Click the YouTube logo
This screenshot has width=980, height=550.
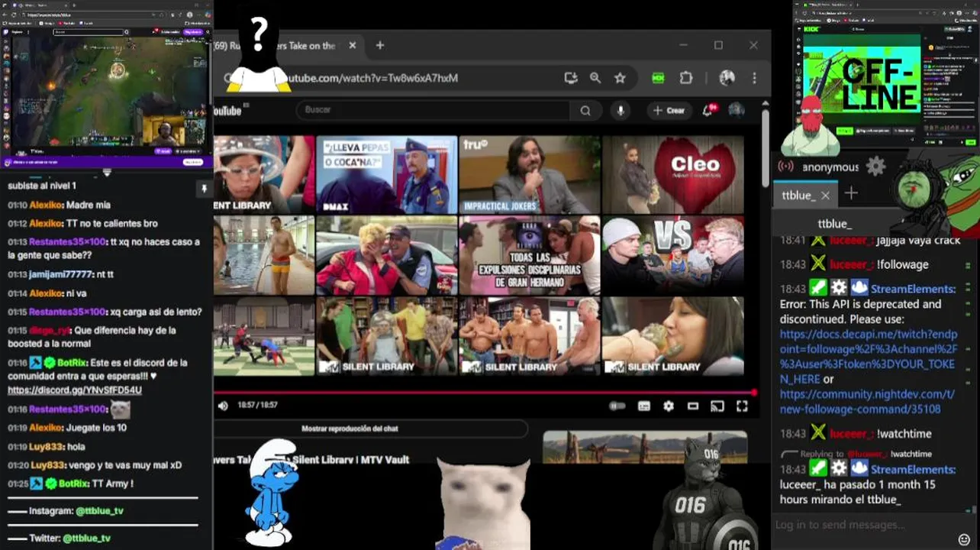[x=227, y=111]
